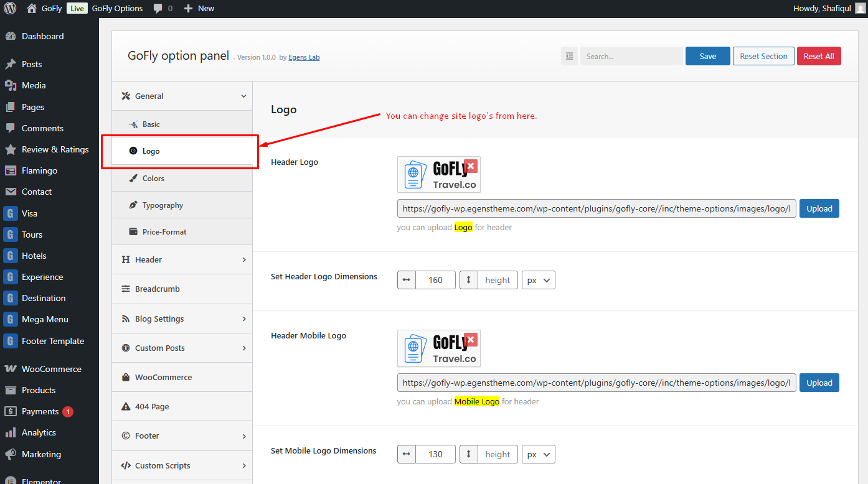The width and height of the screenshot is (868, 484).
Task: Click the WooCommerce Woo icon in admin sidebar
Action: click(x=10, y=369)
